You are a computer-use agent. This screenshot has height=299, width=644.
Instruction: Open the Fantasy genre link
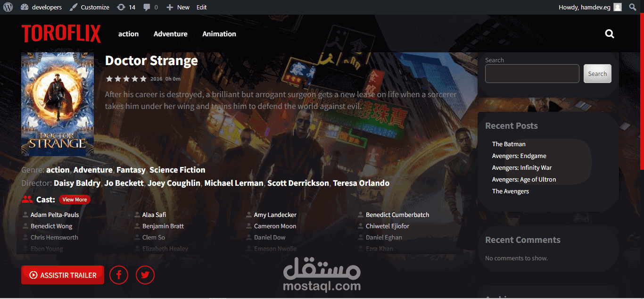tap(131, 170)
